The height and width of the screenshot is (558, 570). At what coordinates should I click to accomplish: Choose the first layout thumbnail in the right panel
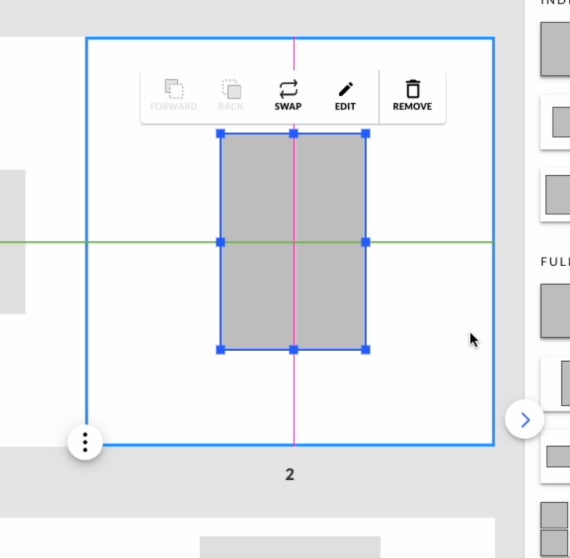[x=555, y=49]
